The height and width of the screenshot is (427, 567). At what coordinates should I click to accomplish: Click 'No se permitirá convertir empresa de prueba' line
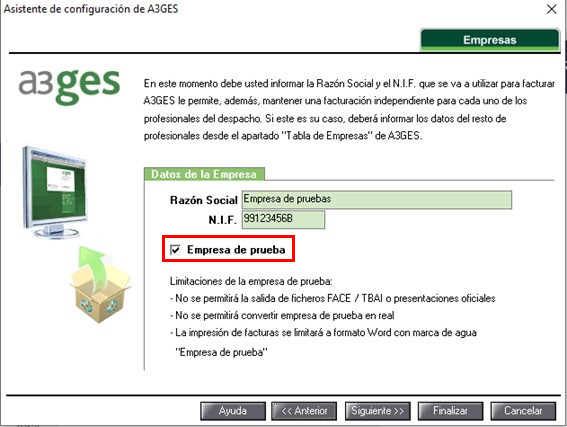(x=282, y=315)
